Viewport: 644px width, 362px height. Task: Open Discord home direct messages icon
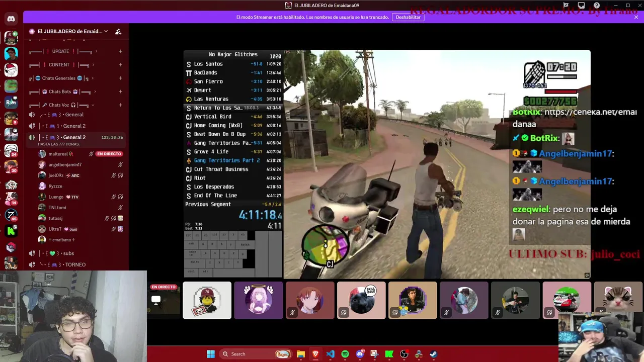point(11,19)
